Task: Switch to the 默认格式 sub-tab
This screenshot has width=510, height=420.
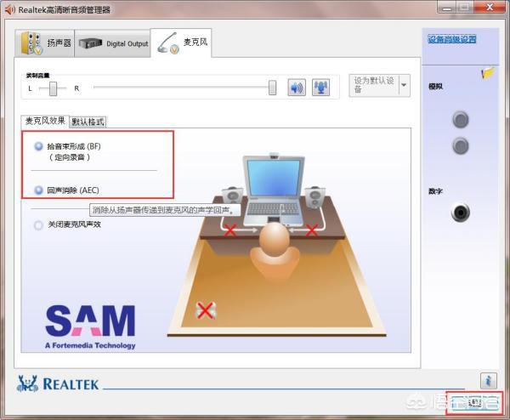Action: click(88, 122)
